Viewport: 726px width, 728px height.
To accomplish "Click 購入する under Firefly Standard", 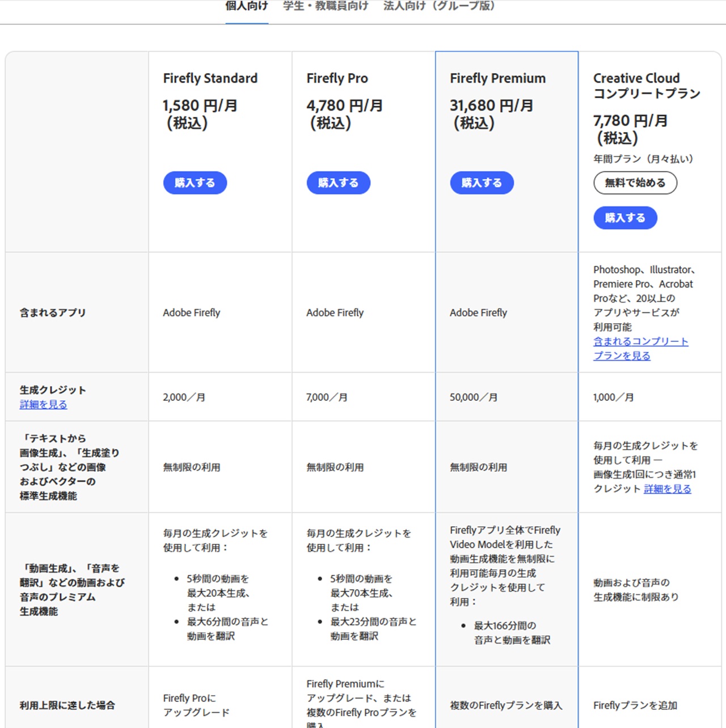I will [195, 183].
